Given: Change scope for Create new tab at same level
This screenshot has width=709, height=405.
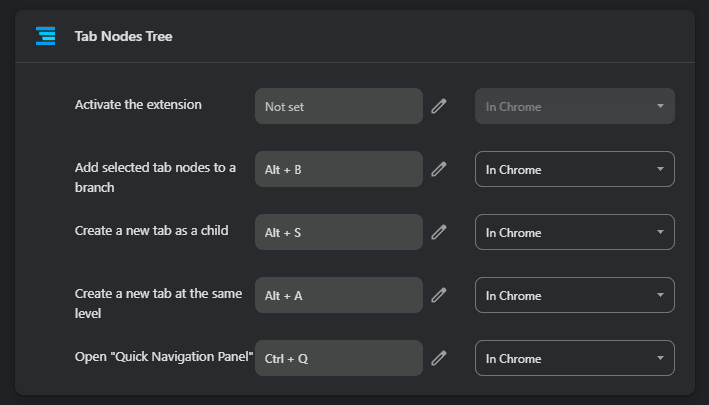Looking at the screenshot, I should point(574,296).
